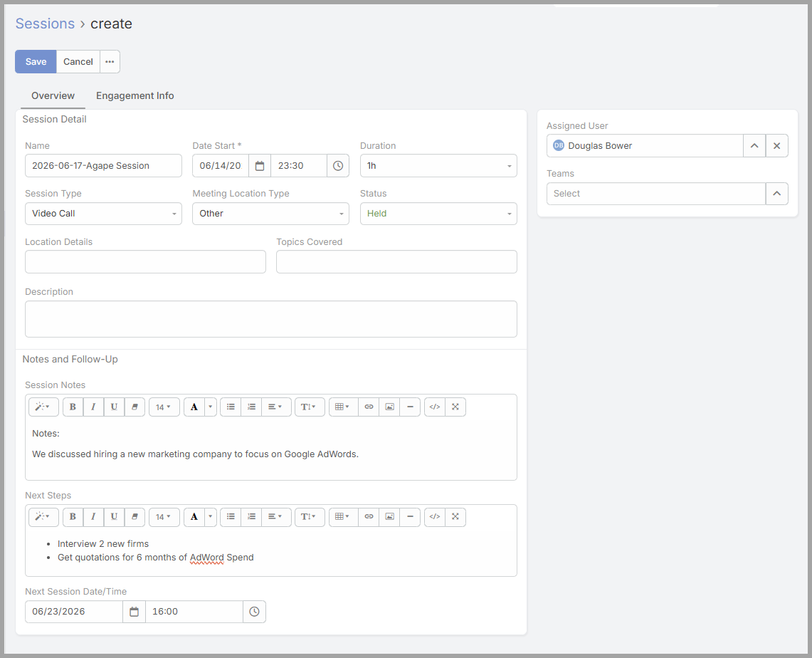Open Assigned User selection chevron

[x=754, y=145]
